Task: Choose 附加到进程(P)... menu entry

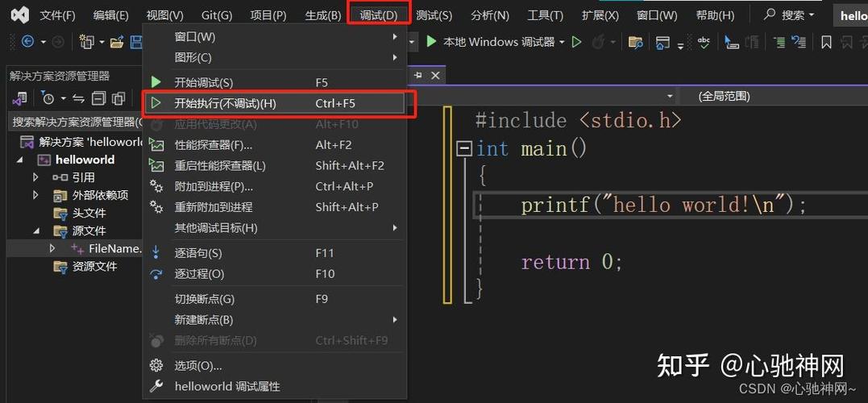Action: 274,186
